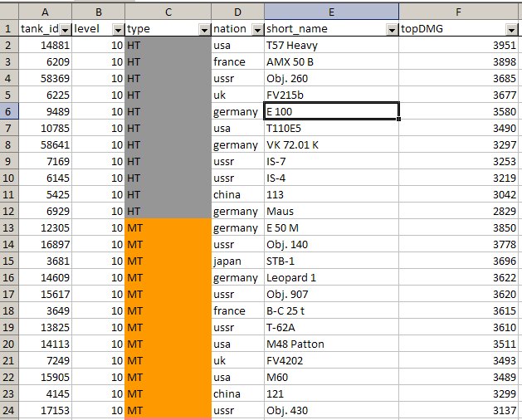Click the 113 tank name cell
522x420 pixels.
click(332, 194)
